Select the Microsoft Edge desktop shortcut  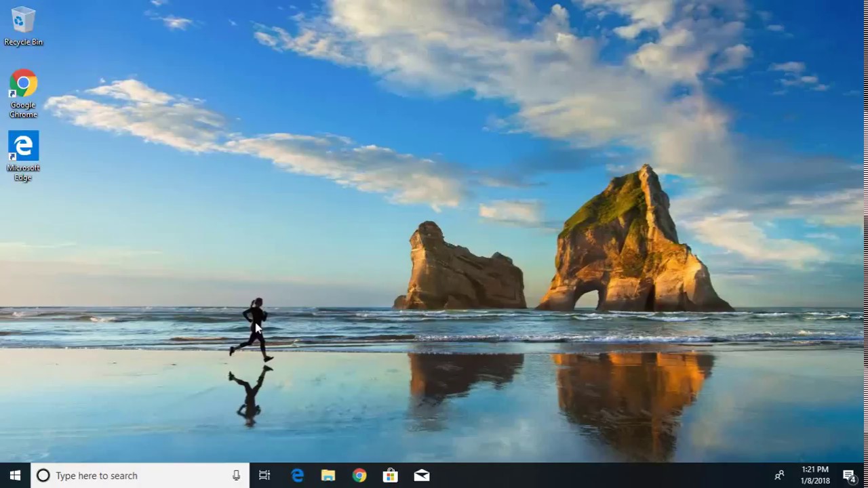(x=23, y=157)
